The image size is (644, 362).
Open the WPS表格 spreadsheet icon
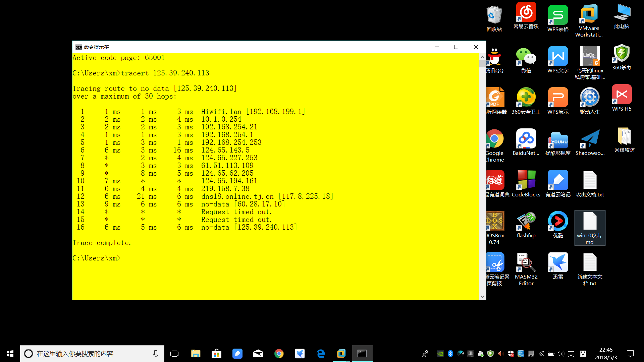558,15
